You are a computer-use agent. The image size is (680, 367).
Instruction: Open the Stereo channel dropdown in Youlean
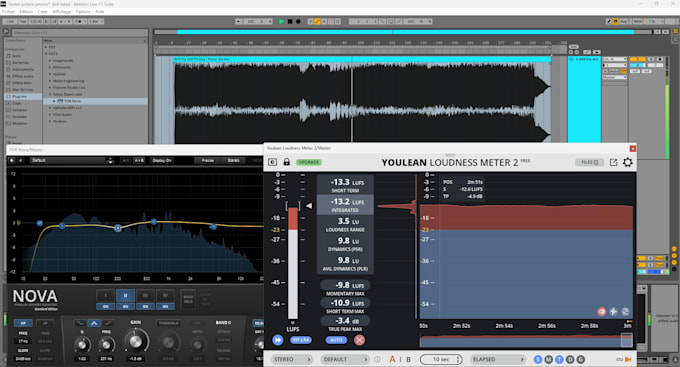[x=291, y=359]
